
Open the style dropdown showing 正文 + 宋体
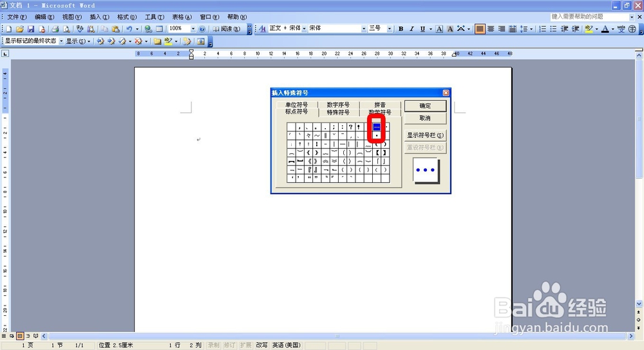pyautogui.click(x=304, y=29)
